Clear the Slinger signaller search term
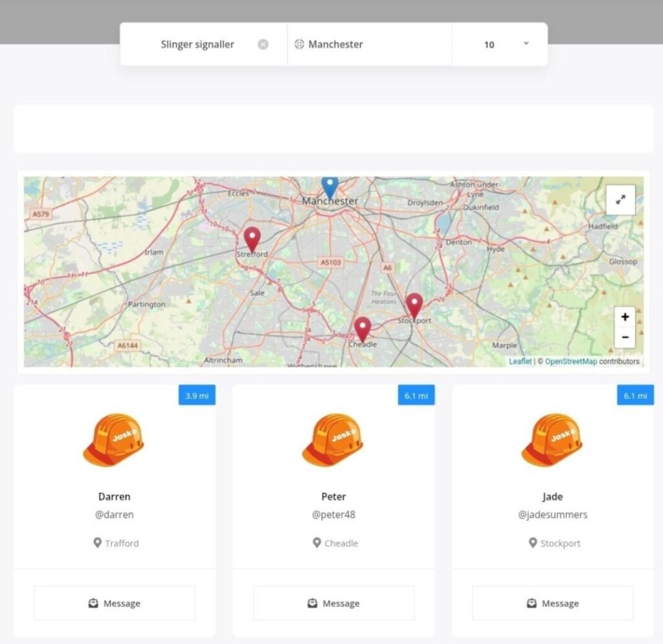 pyautogui.click(x=263, y=45)
